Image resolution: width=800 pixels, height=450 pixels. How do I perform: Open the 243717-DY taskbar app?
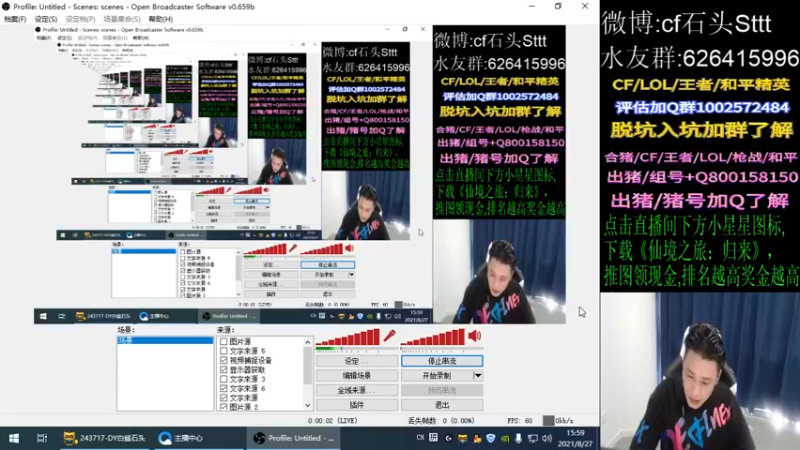[x=105, y=438]
